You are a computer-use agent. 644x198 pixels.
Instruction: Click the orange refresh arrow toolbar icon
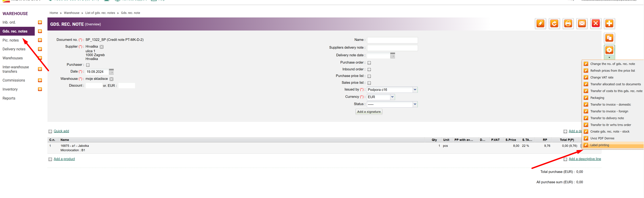tap(554, 24)
